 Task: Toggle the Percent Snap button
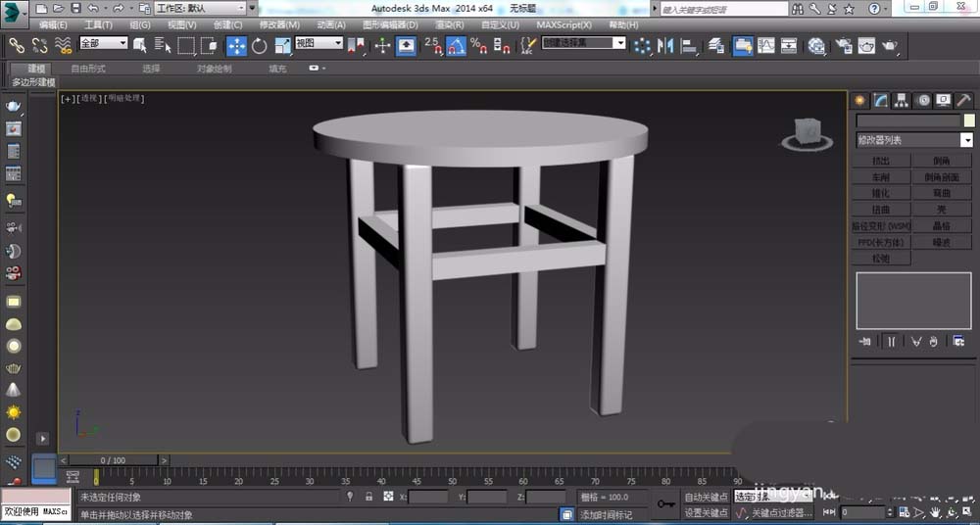point(479,46)
